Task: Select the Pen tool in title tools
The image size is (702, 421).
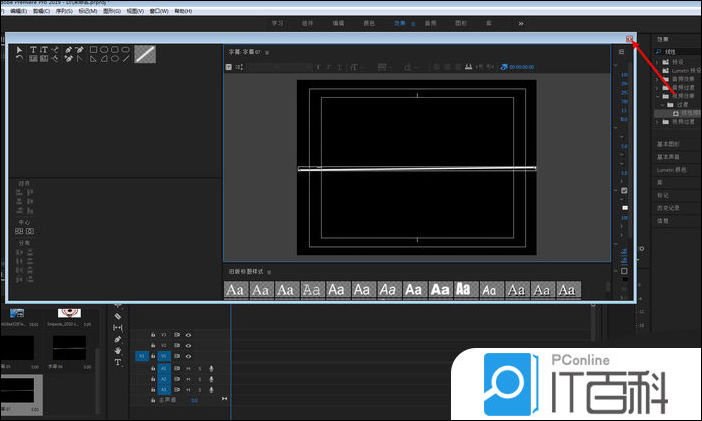Action: click(68, 49)
